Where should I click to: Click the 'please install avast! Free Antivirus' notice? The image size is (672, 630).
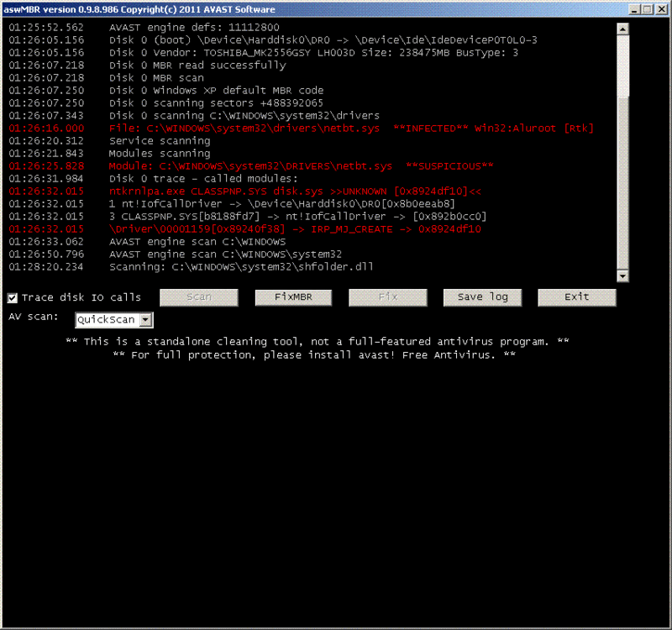(314, 355)
